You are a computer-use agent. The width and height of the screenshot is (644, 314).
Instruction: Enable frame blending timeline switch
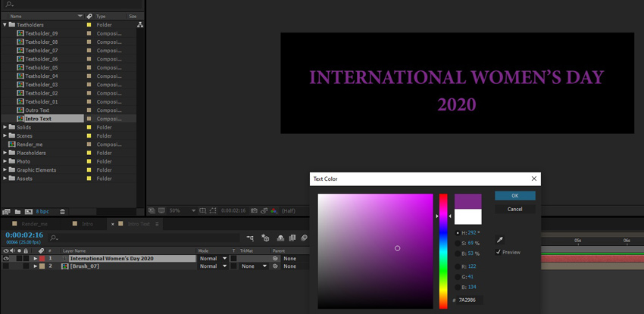click(x=292, y=238)
